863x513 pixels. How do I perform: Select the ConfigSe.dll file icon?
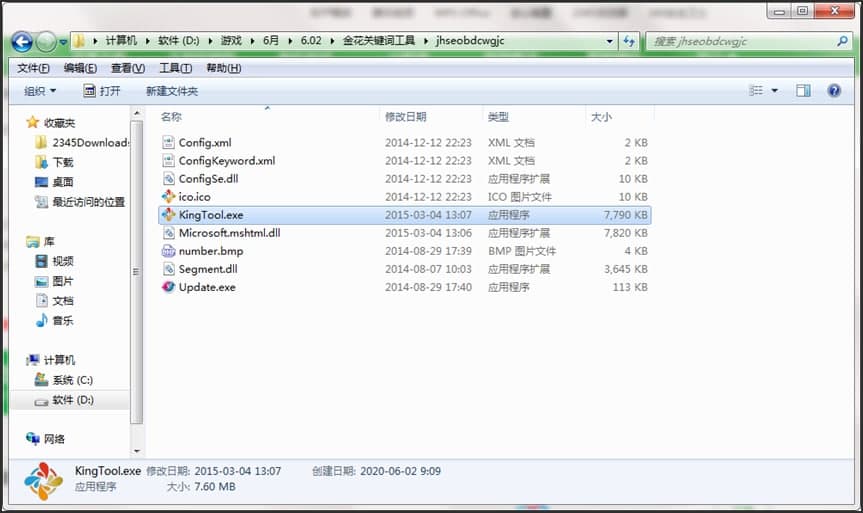coord(168,179)
